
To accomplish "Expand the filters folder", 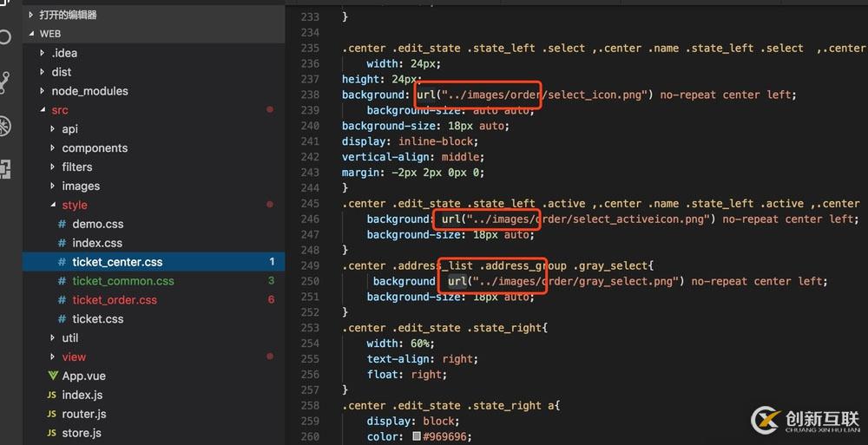I will click(x=53, y=167).
